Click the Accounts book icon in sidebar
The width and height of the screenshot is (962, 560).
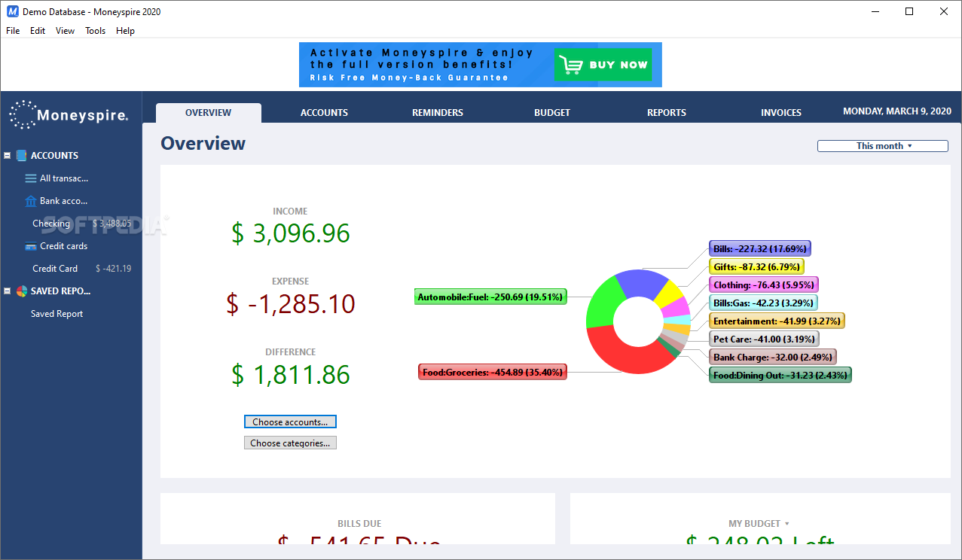[21, 156]
